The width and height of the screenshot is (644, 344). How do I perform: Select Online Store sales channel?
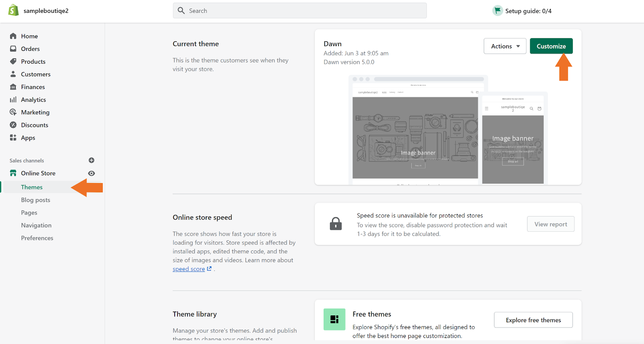tap(38, 173)
